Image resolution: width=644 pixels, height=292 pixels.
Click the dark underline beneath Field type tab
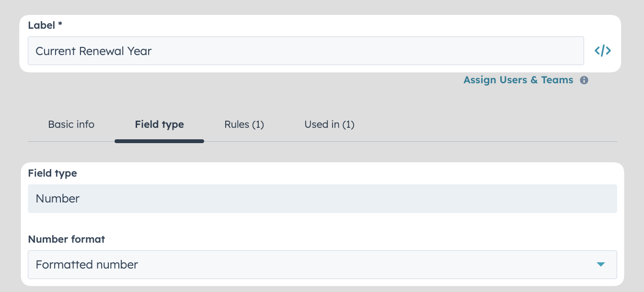160,141
